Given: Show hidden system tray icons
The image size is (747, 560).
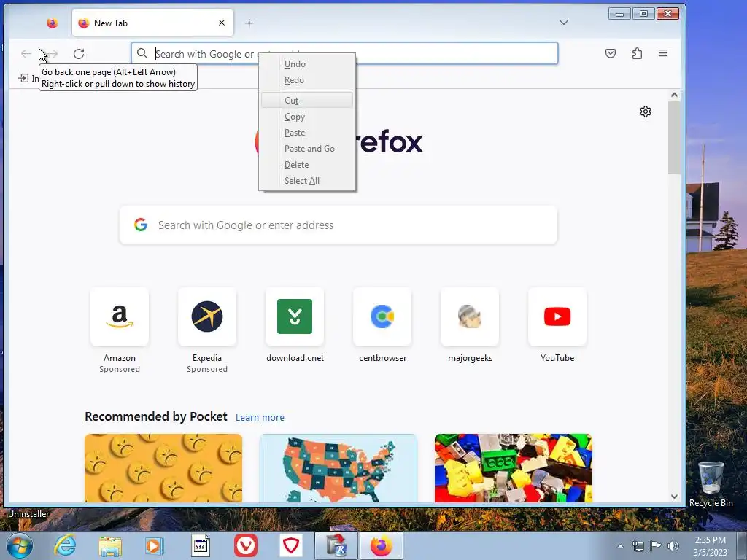Looking at the screenshot, I should tap(620, 546).
